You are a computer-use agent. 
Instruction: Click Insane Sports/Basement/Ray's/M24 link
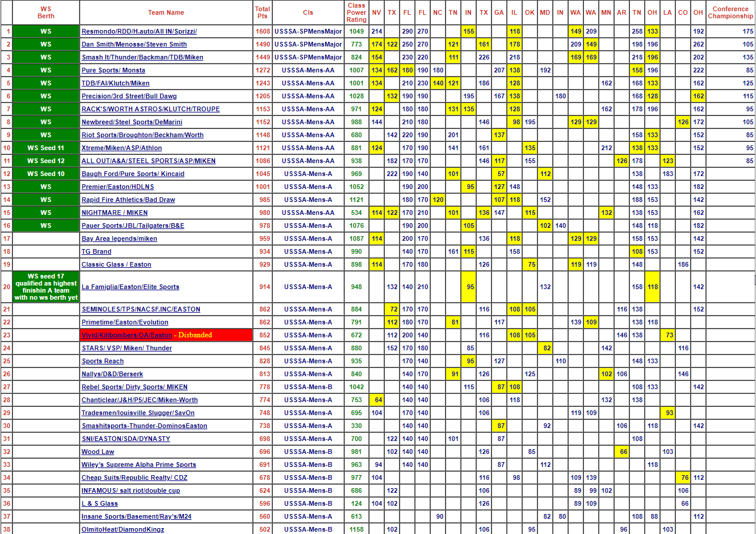[x=136, y=516]
